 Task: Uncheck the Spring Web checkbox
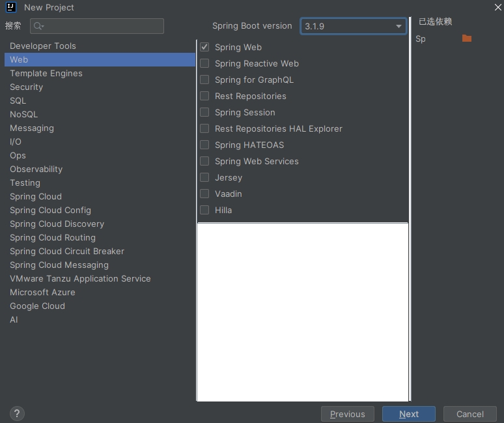[x=204, y=47]
